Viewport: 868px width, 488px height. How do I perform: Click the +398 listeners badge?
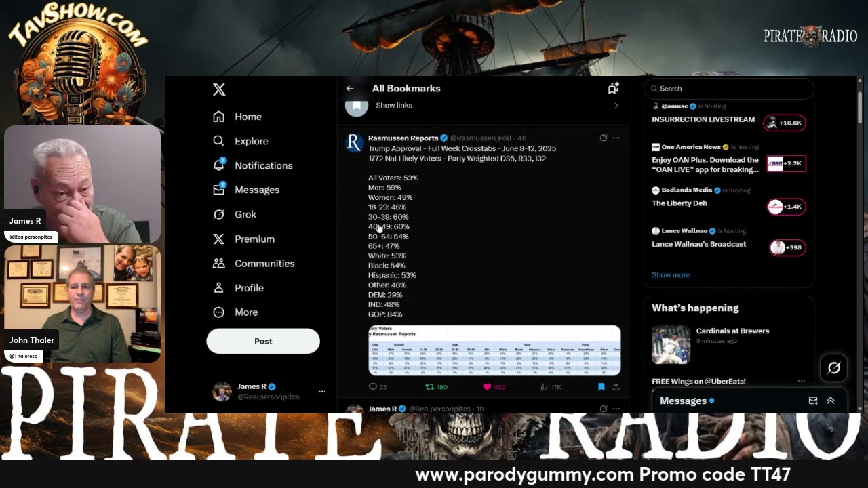pyautogui.click(x=788, y=247)
